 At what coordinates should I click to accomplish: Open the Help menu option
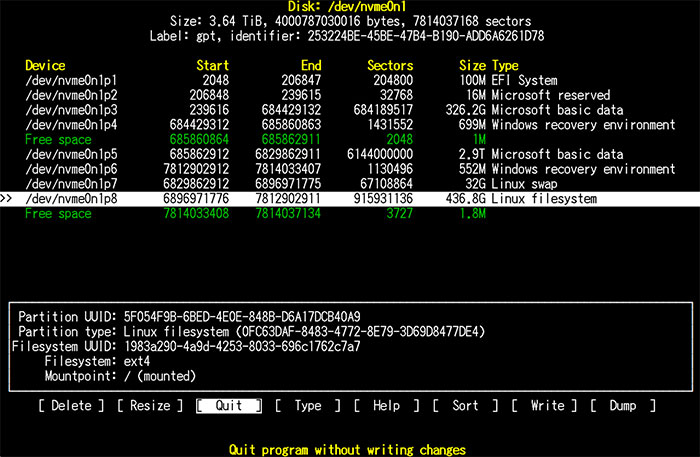[386, 406]
